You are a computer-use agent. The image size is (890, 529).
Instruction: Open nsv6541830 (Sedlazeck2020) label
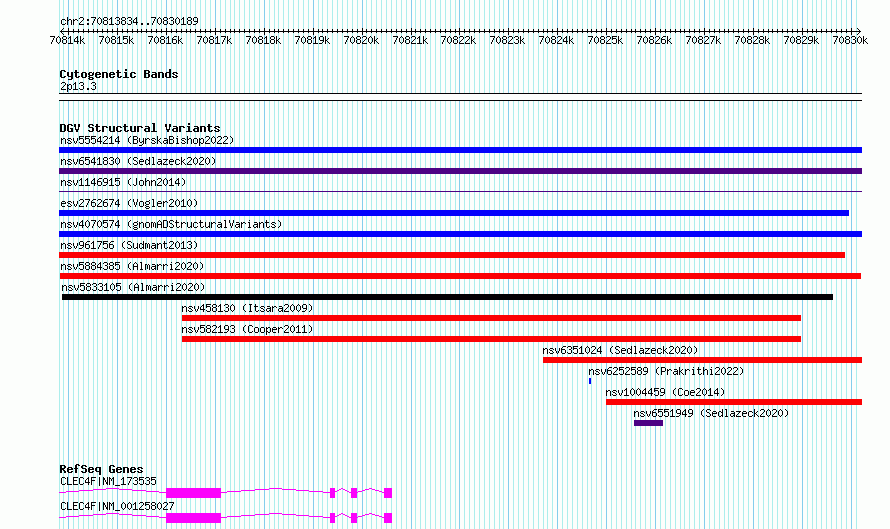[138, 161]
